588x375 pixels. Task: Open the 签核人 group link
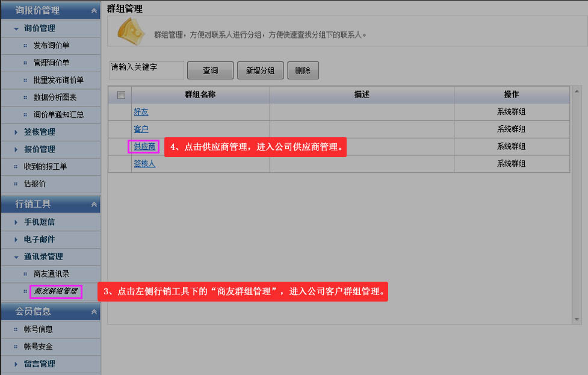coord(144,164)
